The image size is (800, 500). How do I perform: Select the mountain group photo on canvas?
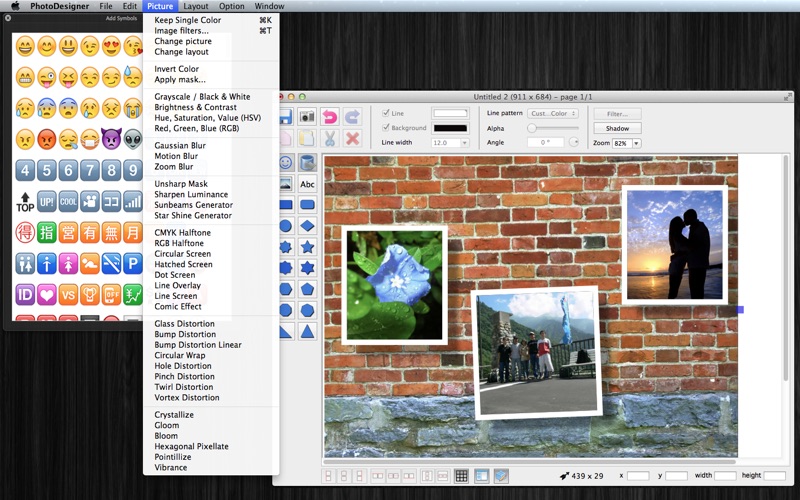tap(537, 353)
